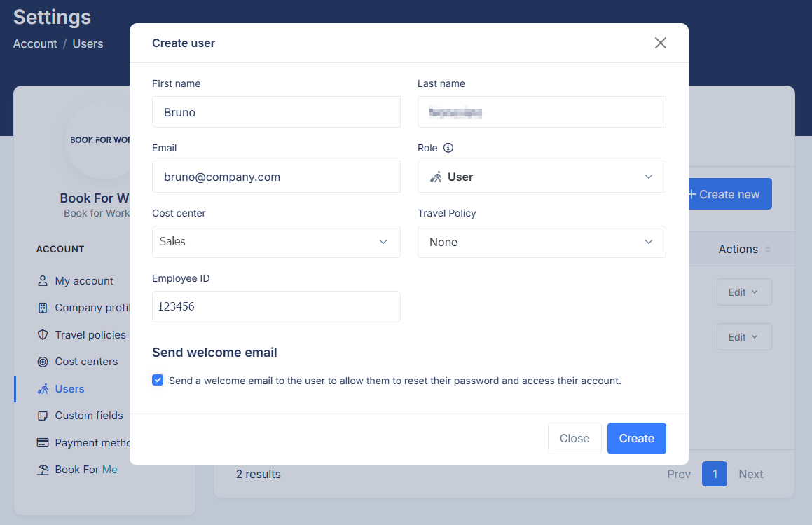Click the Company profile building icon

click(x=43, y=308)
